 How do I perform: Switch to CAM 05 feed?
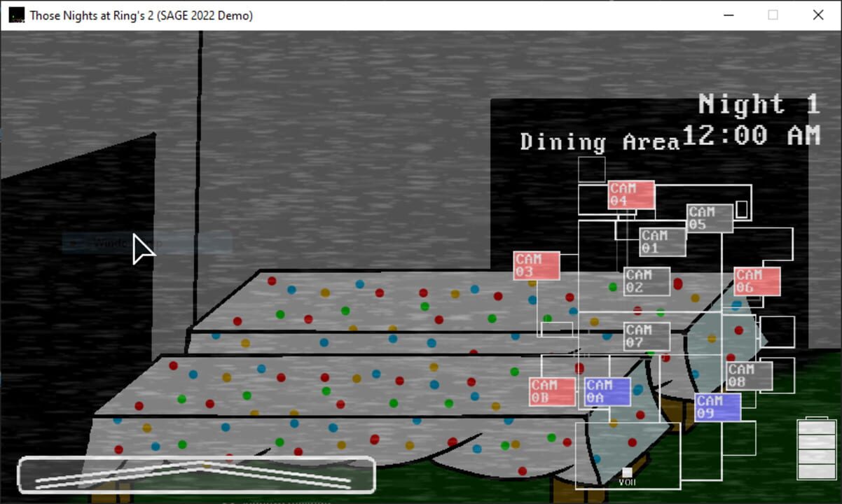[710, 218]
